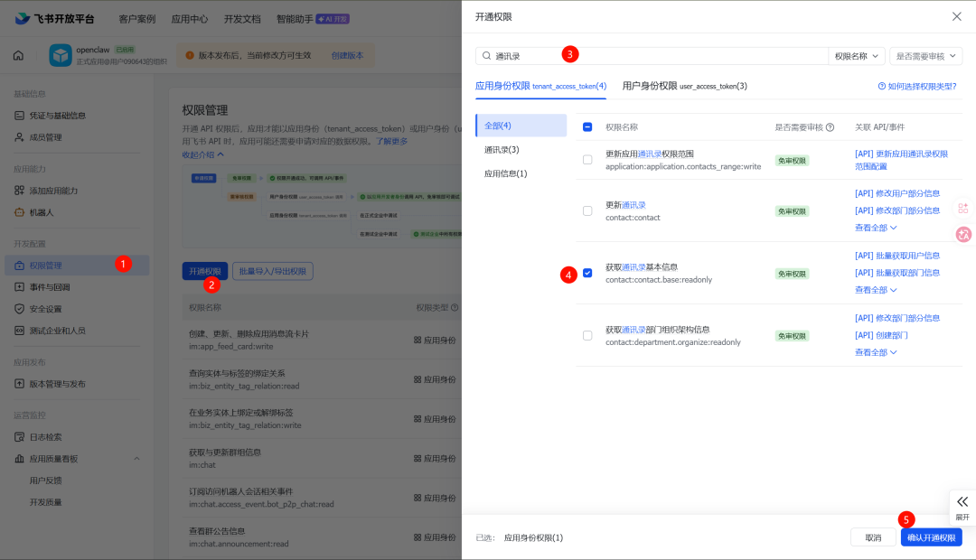Check the 更新应用通讯录权限范围 checkbox
Screen dimensions: 976x560
(587, 161)
